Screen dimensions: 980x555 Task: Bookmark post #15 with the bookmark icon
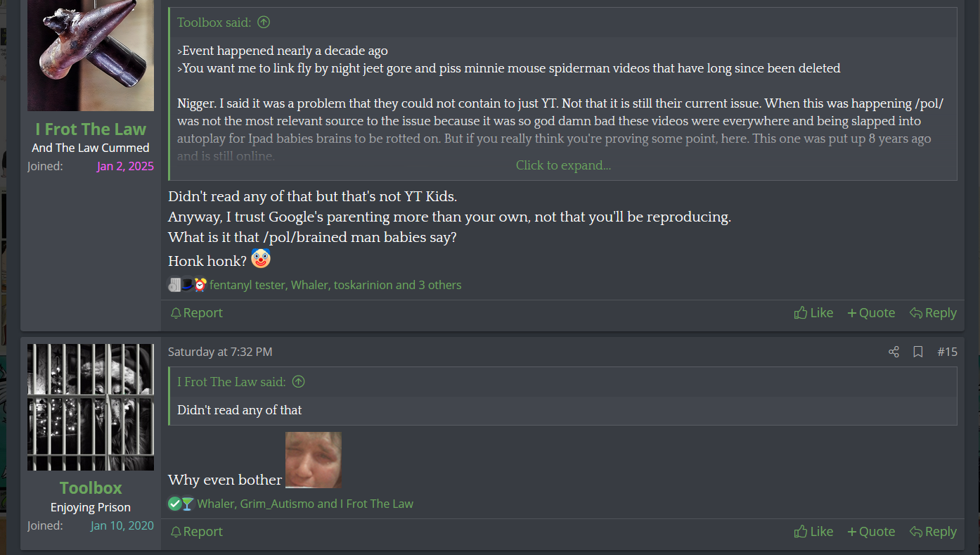click(917, 352)
